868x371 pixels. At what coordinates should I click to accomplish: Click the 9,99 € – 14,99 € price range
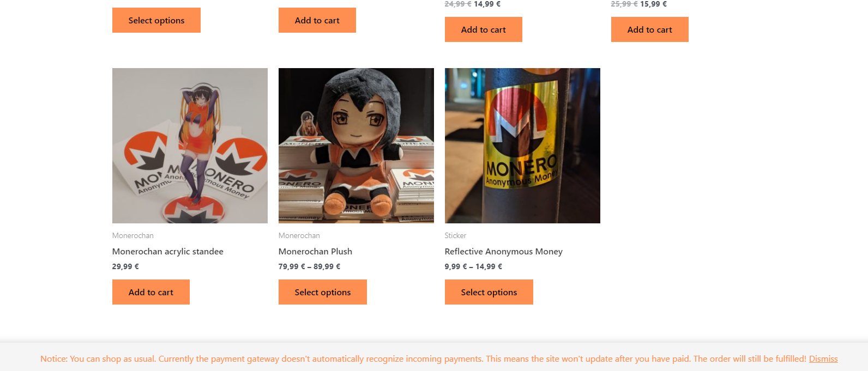(473, 266)
